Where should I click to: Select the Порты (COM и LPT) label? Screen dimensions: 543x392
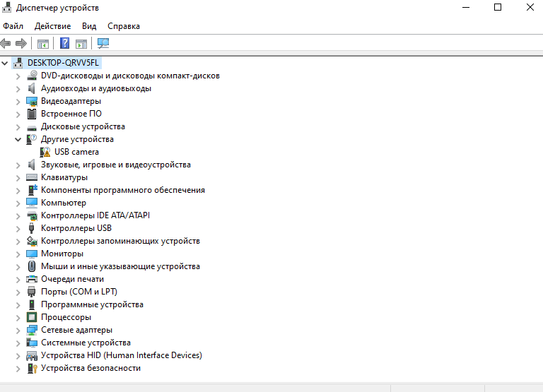79,292
